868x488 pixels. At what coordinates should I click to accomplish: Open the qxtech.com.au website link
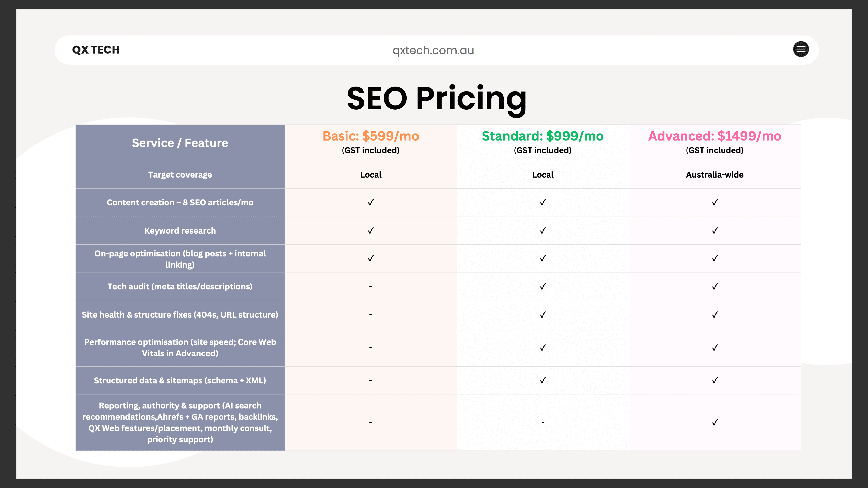[433, 50]
